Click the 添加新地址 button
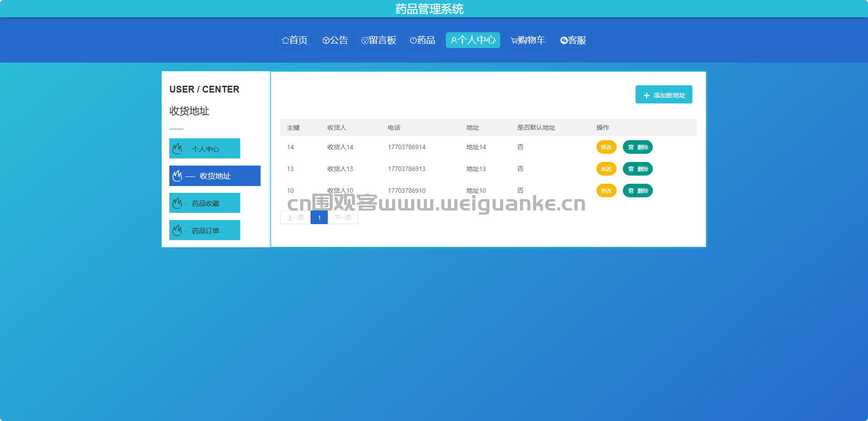Image resolution: width=868 pixels, height=421 pixels. click(x=664, y=94)
